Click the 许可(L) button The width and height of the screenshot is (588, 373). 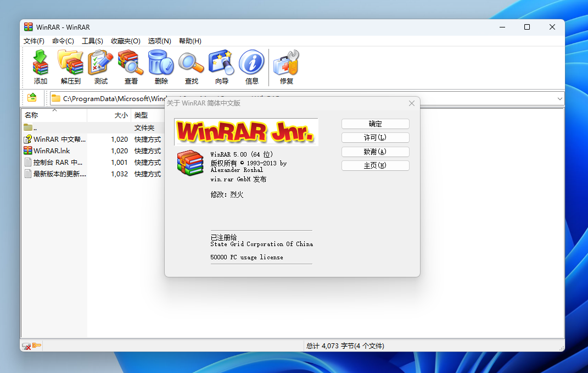[375, 137]
